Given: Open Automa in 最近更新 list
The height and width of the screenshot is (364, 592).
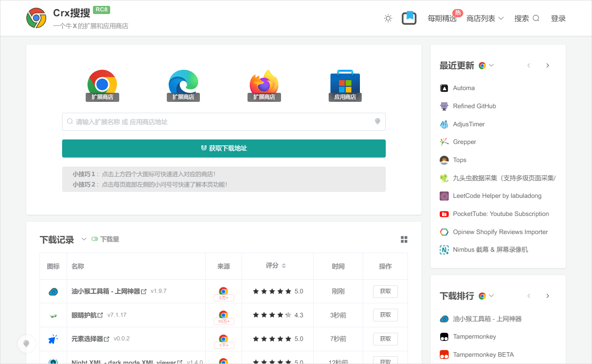Looking at the screenshot, I should [464, 88].
